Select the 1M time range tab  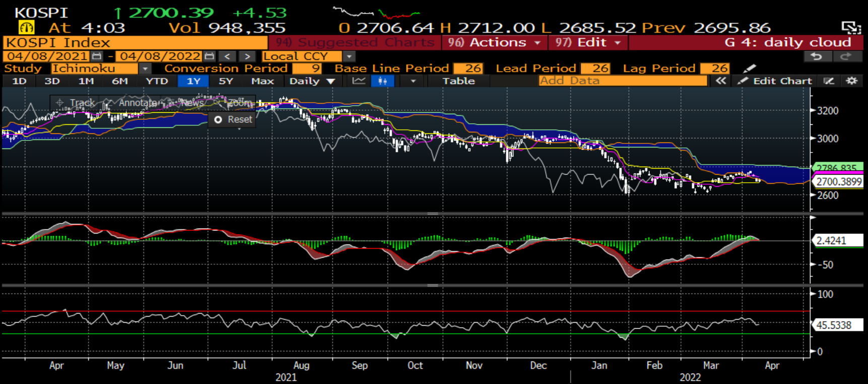86,81
